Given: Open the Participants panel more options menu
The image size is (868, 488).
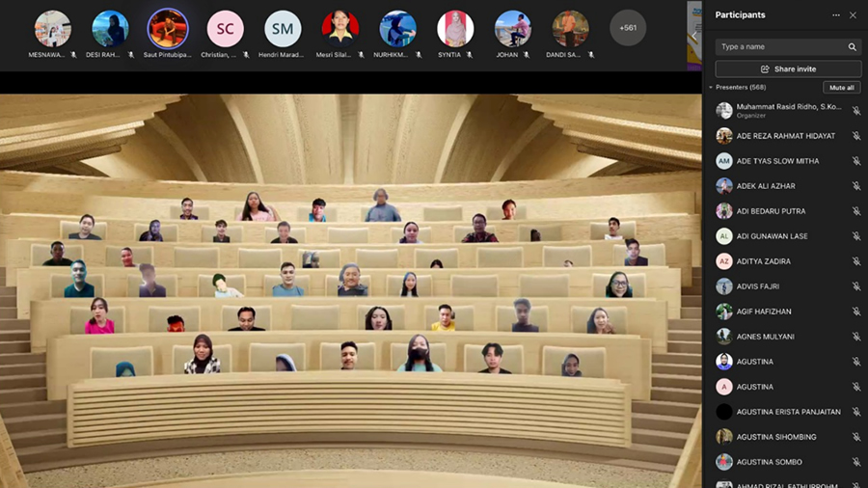Looking at the screenshot, I should click(x=836, y=15).
